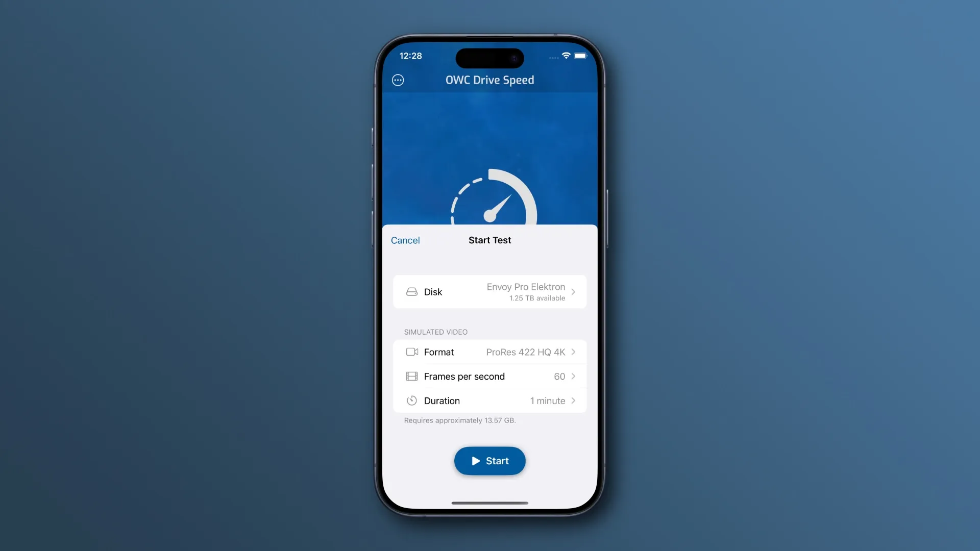Click the back arrow navigation icon
The height and width of the screenshot is (551, 980).
pyautogui.click(x=397, y=80)
